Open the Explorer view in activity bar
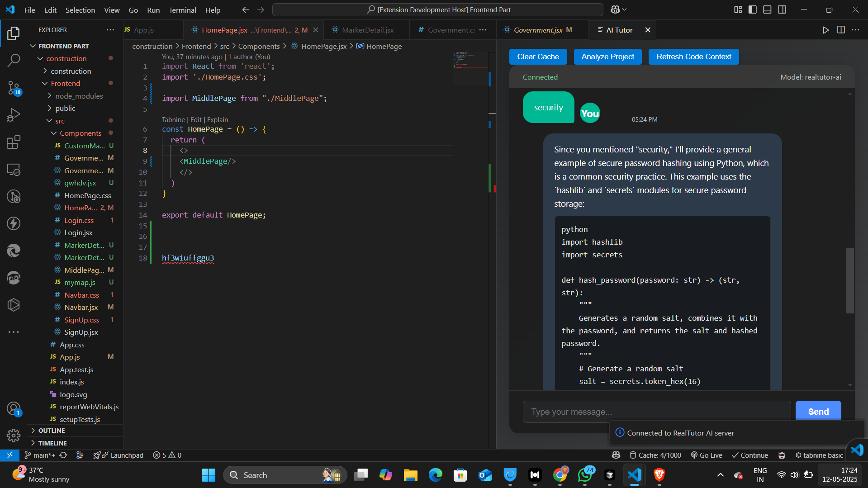Screen dimensions: 868x488 [x=14, y=33]
